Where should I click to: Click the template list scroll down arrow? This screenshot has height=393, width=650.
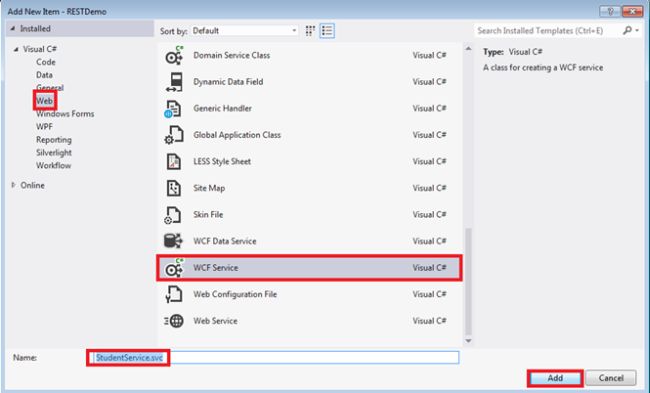468,341
